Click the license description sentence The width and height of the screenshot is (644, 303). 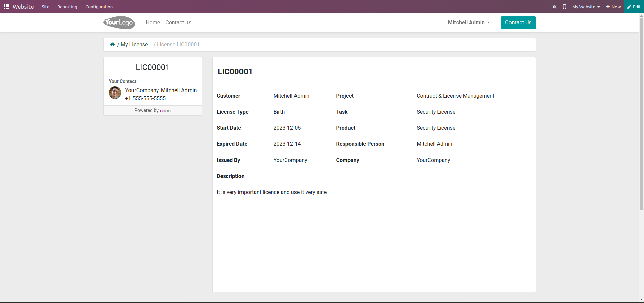(x=272, y=192)
